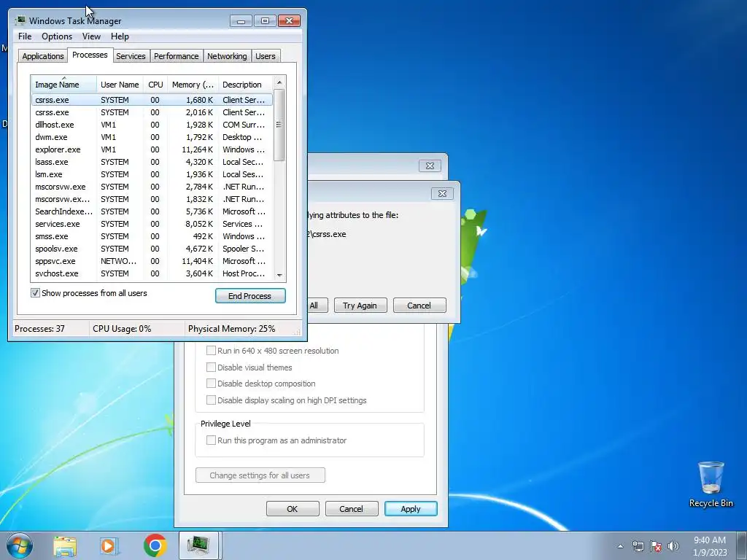Click Change settings for all users

coord(260,475)
